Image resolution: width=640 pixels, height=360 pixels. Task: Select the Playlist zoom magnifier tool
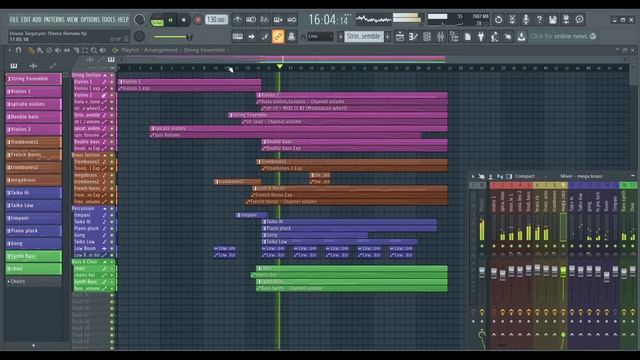(94, 50)
